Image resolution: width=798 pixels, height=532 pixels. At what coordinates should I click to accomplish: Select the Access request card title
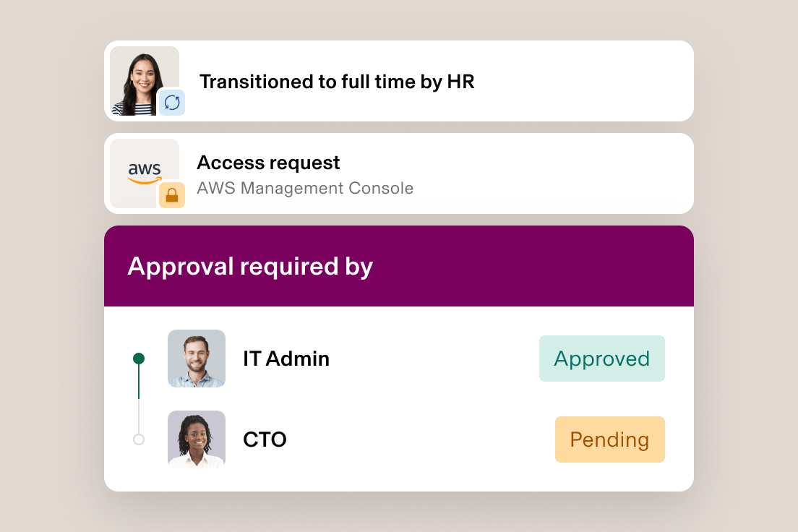pos(268,163)
